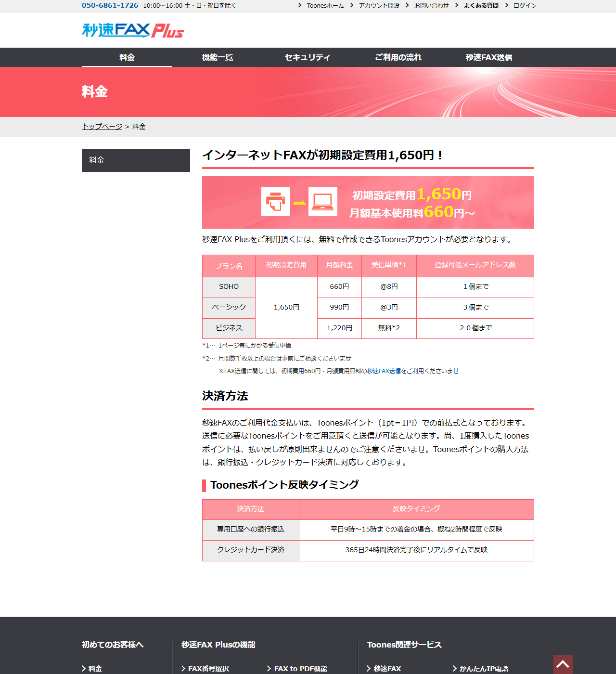Click footer 料金 link

[95, 669]
